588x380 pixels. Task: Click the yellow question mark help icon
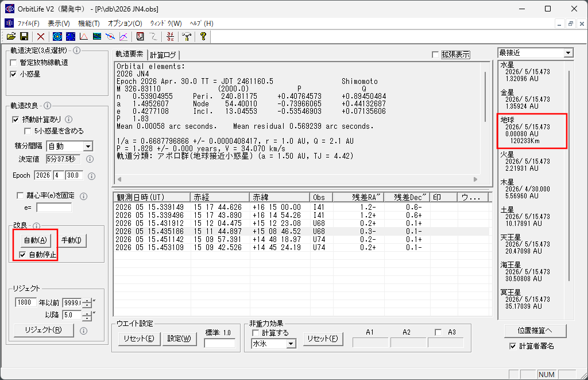point(203,36)
